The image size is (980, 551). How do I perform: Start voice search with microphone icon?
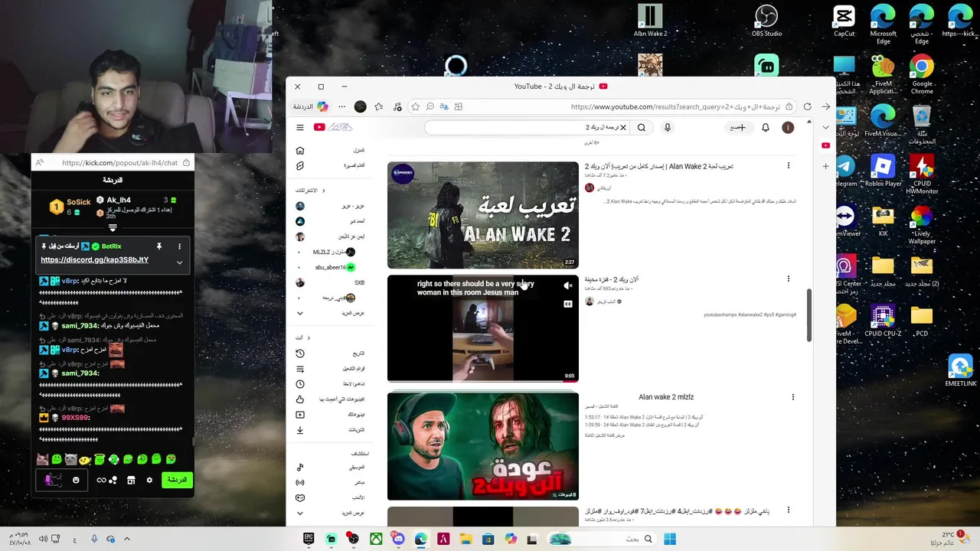point(667,128)
